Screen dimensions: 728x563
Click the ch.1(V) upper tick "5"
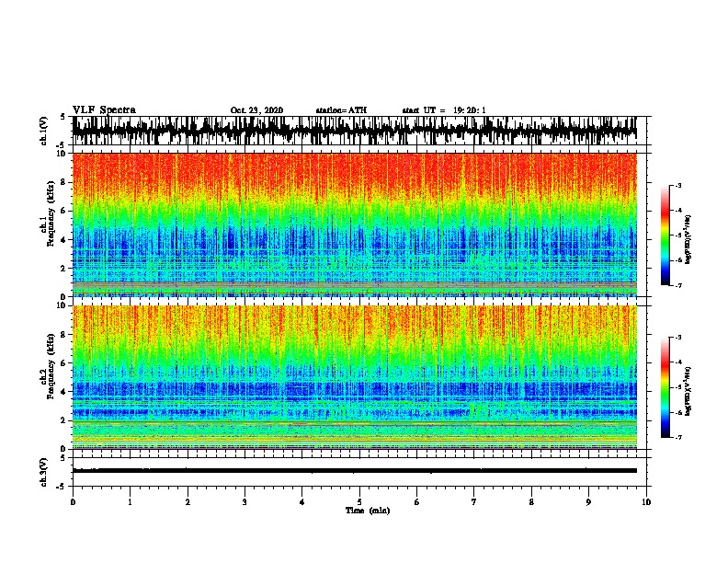coord(63,117)
